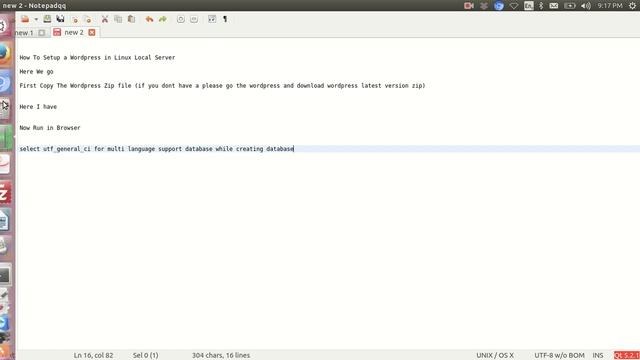This screenshot has width=640, height=360.
Task: Open the volume indicator
Action: [586, 6]
